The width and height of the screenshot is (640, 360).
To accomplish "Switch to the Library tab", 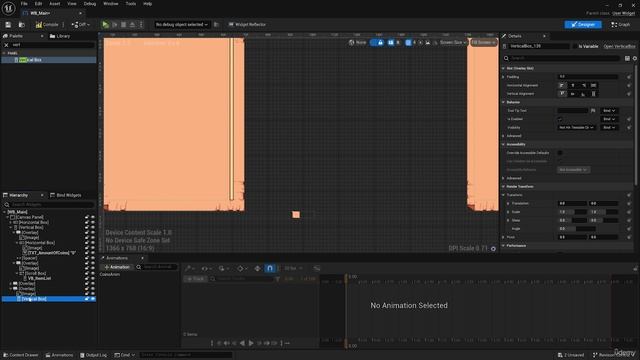I will [60, 36].
